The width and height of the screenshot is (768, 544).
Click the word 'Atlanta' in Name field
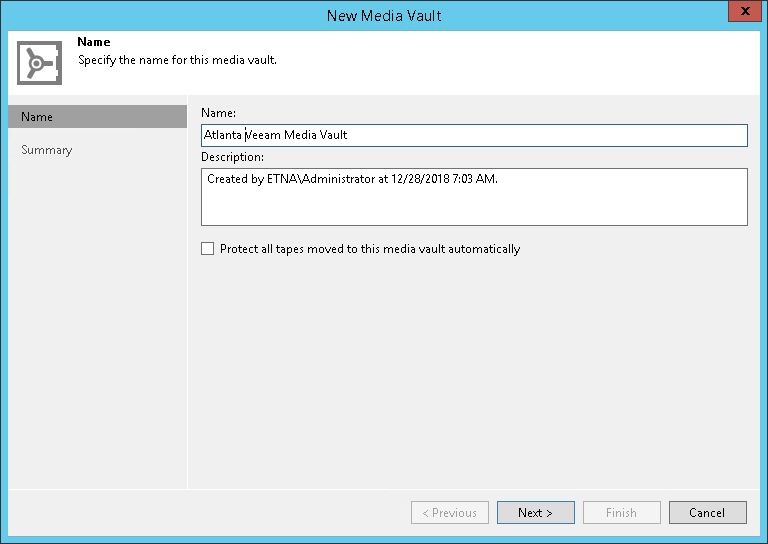coord(222,135)
